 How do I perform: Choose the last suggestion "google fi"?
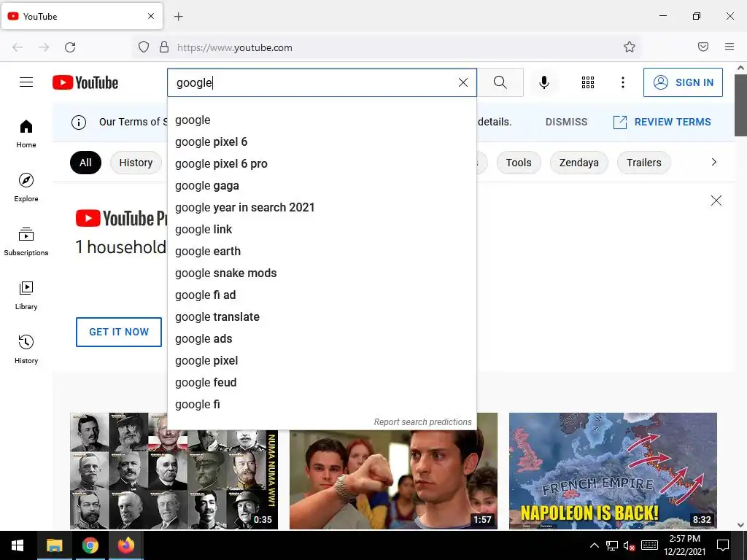[322, 405]
